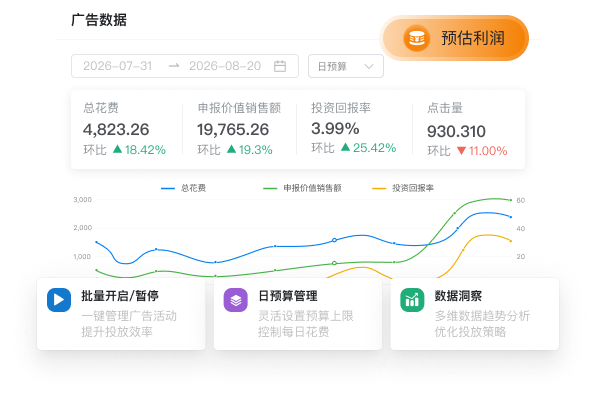Viewport: 596px width, 393px height.
Task: Click the 提升投放效率 text
Action: (117, 332)
